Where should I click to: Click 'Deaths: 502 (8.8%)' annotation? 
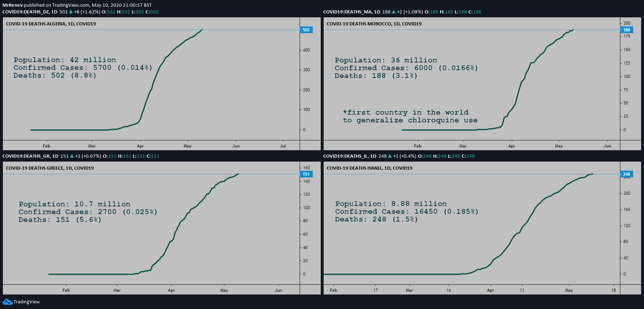coord(55,75)
